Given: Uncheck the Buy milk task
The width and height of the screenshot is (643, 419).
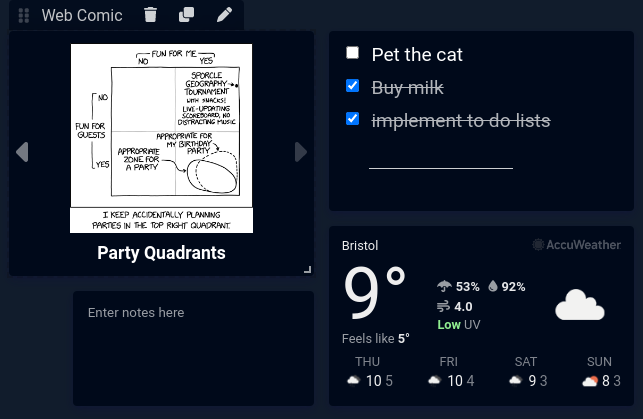Looking at the screenshot, I should pyautogui.click(x=352, y=86).
